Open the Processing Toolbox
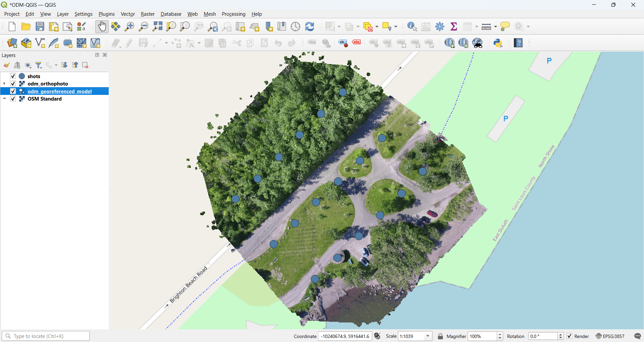The width and height of the screenshot is (644, 342). pos(440,26)
